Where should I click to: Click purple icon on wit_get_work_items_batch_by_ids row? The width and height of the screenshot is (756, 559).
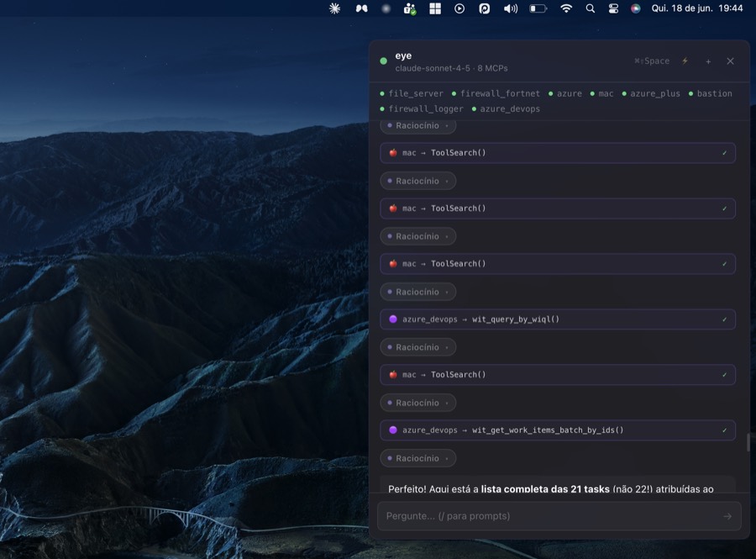point(393,430)
